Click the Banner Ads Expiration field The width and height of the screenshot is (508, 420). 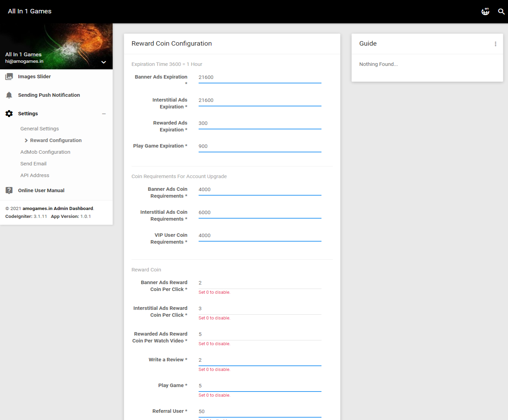[260, 77]
